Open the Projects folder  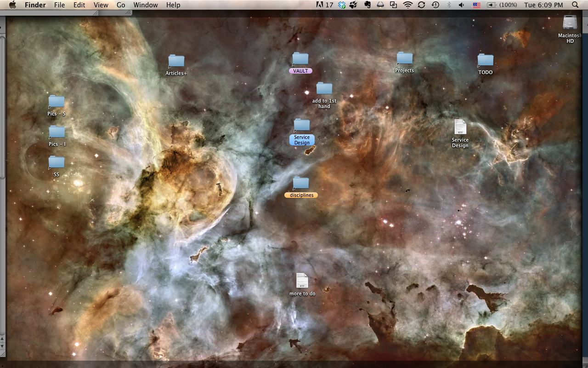click(405, 58)
